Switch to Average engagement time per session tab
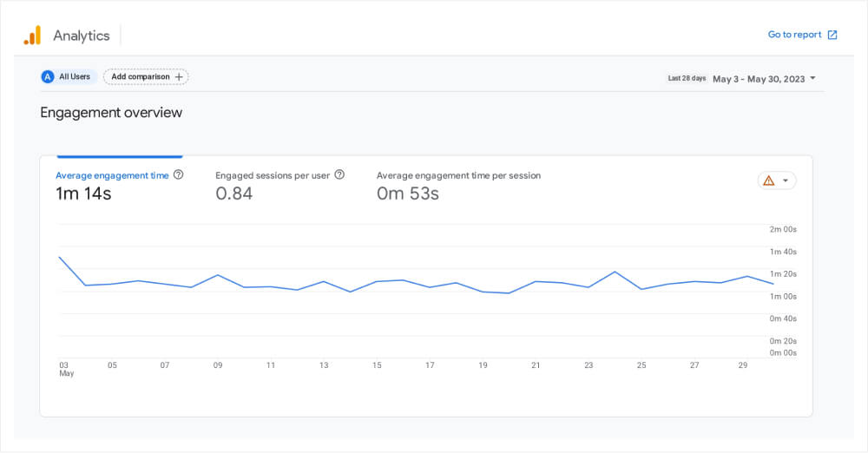 [458, 175]
